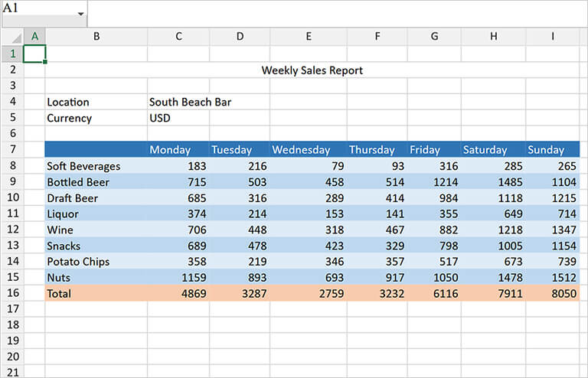Click Sunday total value 8050
The image size is (588, 378).
(552, 293)
